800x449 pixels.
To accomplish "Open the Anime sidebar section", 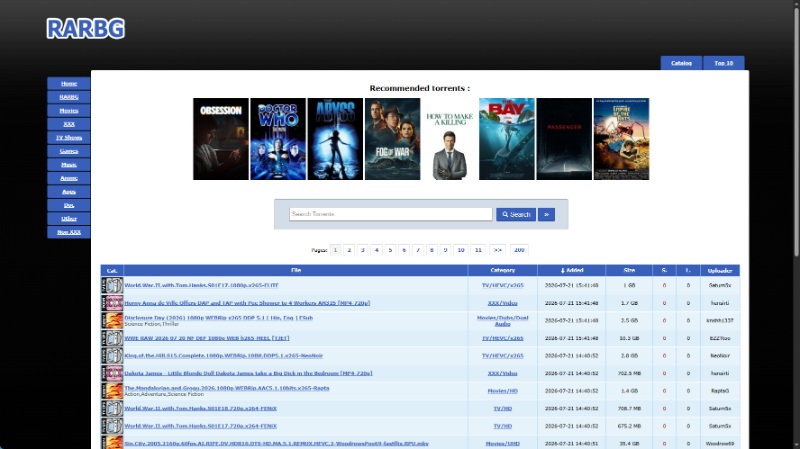I will point(69,178).
